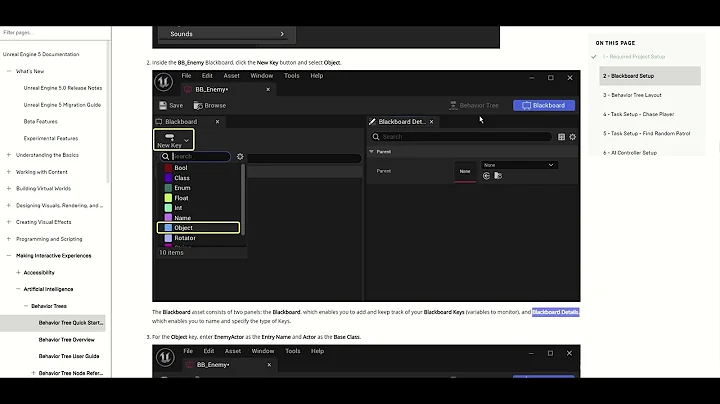Open Behavior Tree Overview page
Image resolution: width=720 pixels, height=404 pixels.
point(67,340)
